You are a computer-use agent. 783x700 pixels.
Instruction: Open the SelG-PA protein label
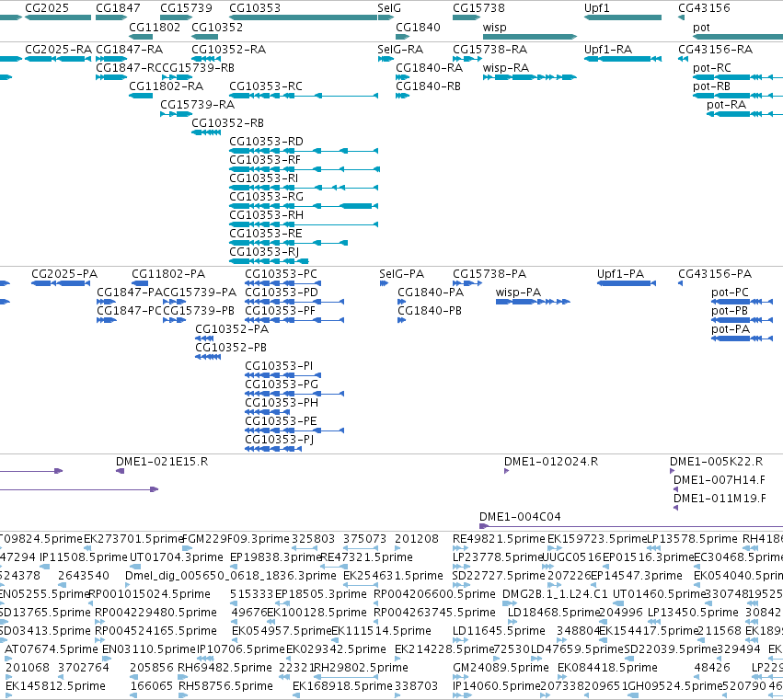click(x=402, y=274)
